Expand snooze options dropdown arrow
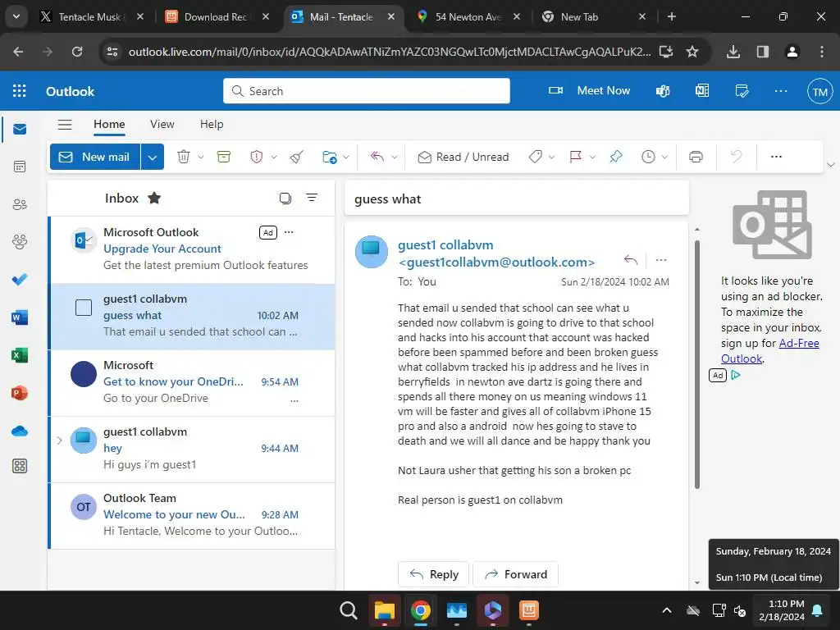840x630 pixels. (664, 157)
